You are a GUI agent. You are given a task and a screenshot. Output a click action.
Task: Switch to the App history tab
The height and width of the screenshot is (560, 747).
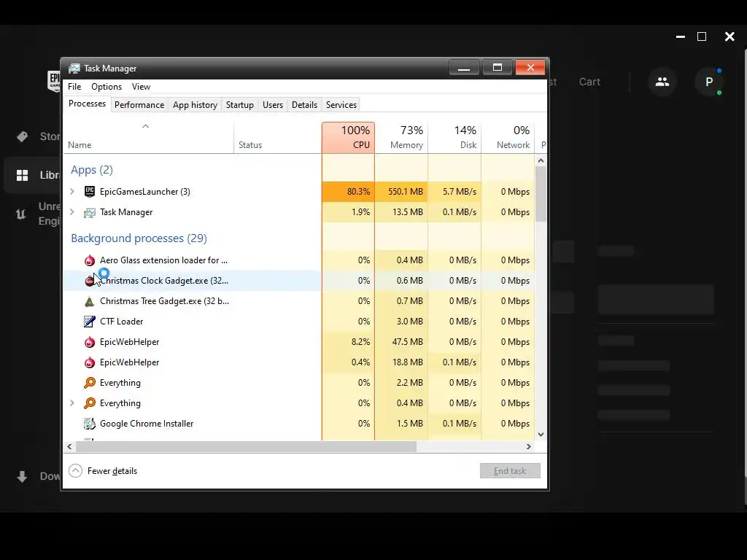195,105
